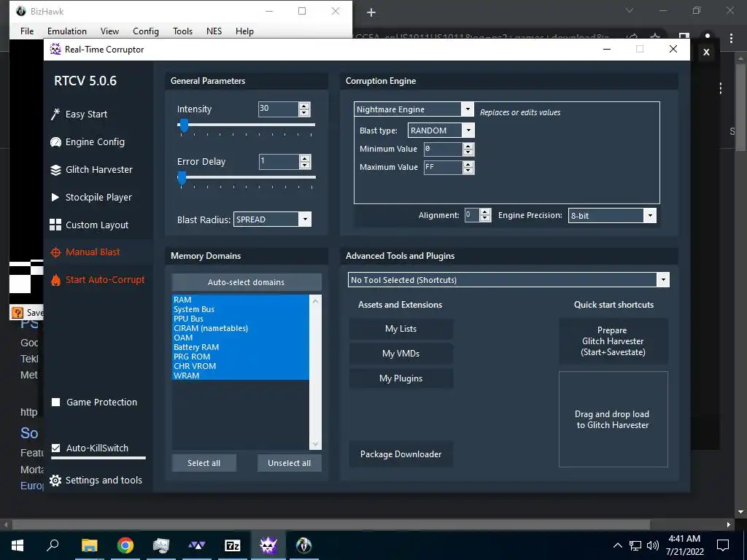Image resolution: width=747 pixels, height=560 pixels.
Task: Click Unselect all button
Action: point(289,463)
